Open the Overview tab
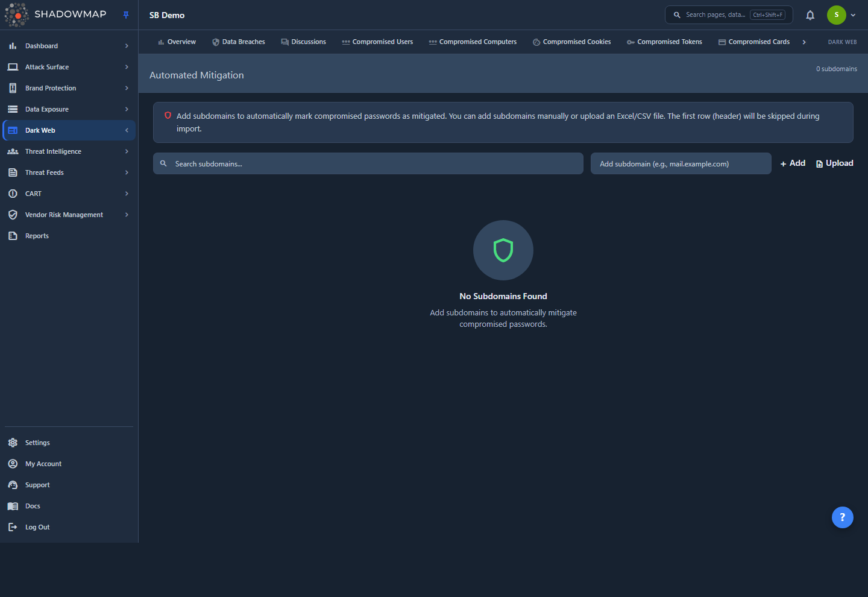Screen dimensions: 868x597 click(177, 42)
